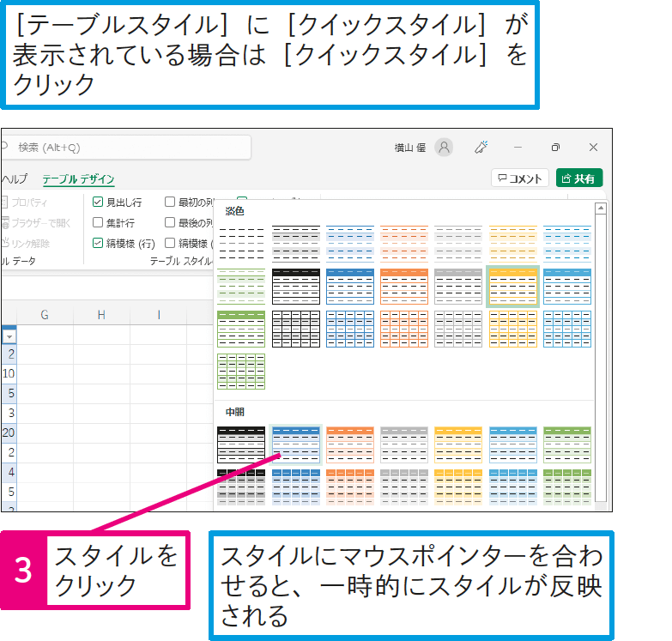Select column H header
The width and height of the screenshot is (672, 641).
pos(101,315)
